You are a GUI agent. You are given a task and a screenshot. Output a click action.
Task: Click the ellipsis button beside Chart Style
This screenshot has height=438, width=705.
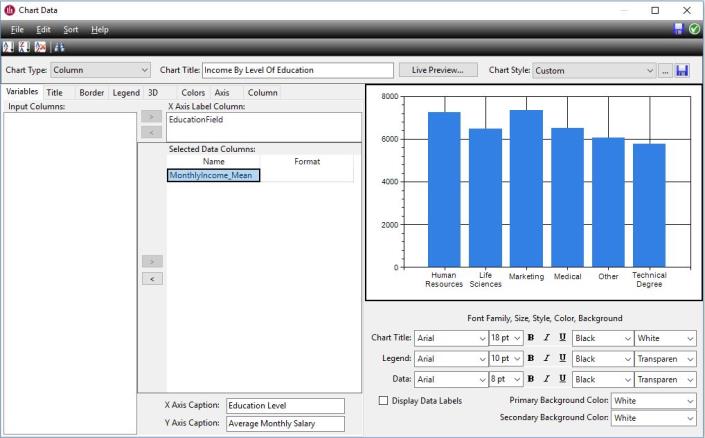[x=666, y=71]
